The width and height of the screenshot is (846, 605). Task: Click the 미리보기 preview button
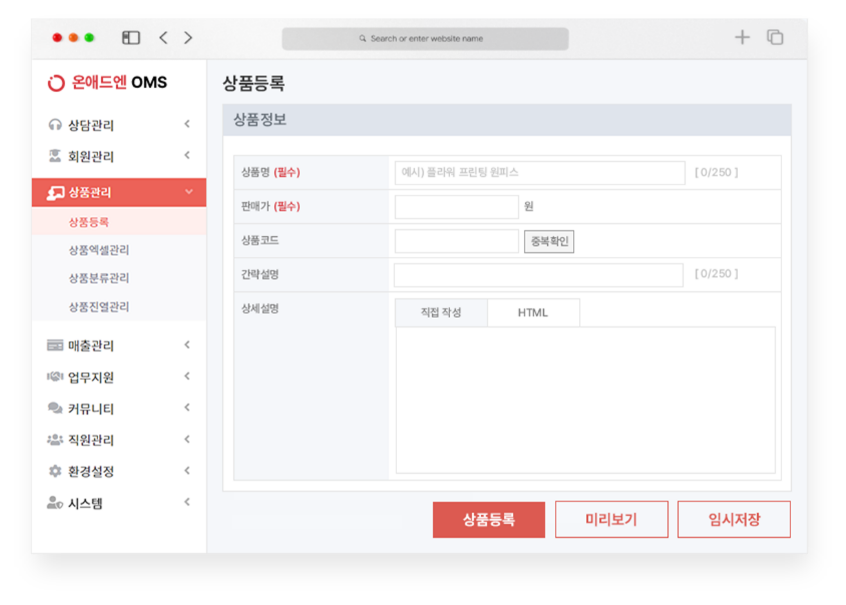click(611, 520)
